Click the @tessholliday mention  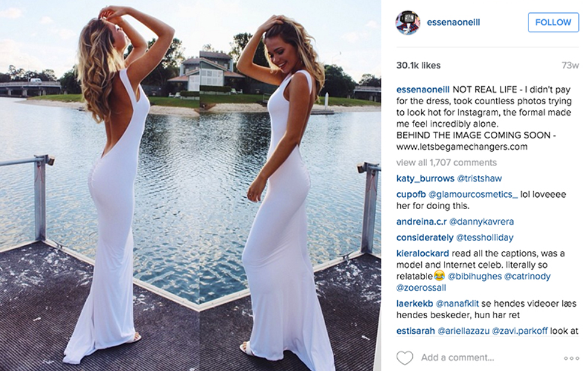pos(485,237)
